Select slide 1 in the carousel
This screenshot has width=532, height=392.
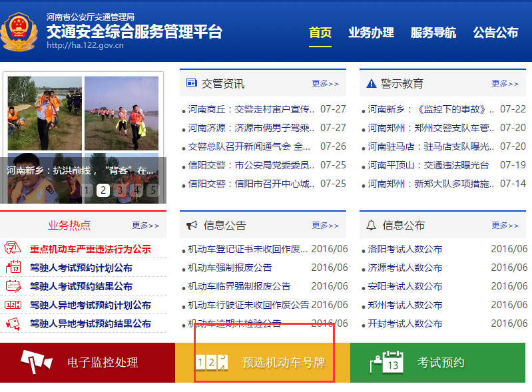click(87, 190)
